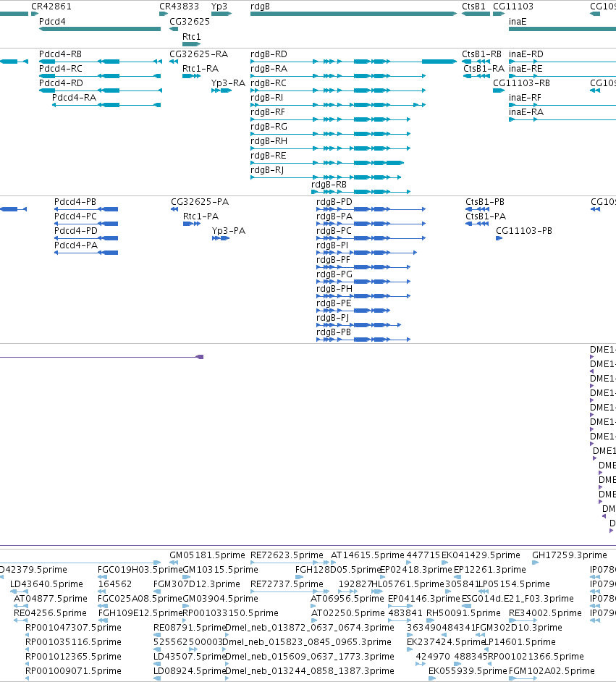616x682 pixels.
Task: Click the inaE gene label
Action: [x=518, y=21]
